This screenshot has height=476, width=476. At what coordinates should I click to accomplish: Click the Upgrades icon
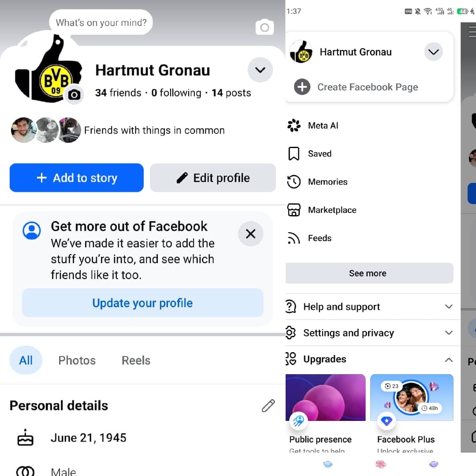point(290,359)
